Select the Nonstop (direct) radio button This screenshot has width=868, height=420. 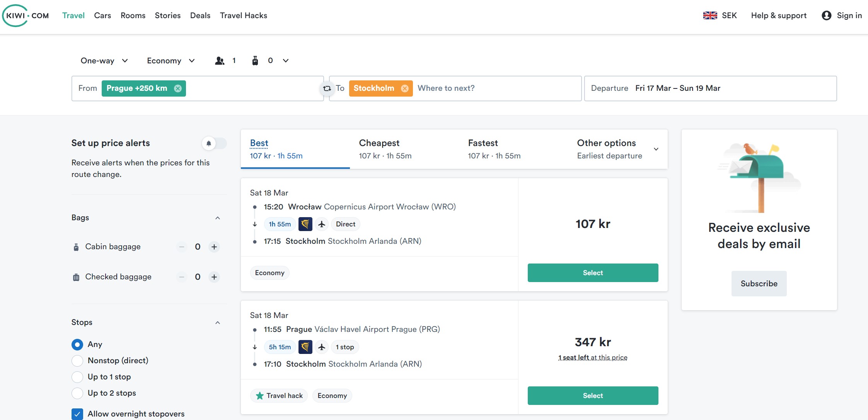(x=77, y=360)
